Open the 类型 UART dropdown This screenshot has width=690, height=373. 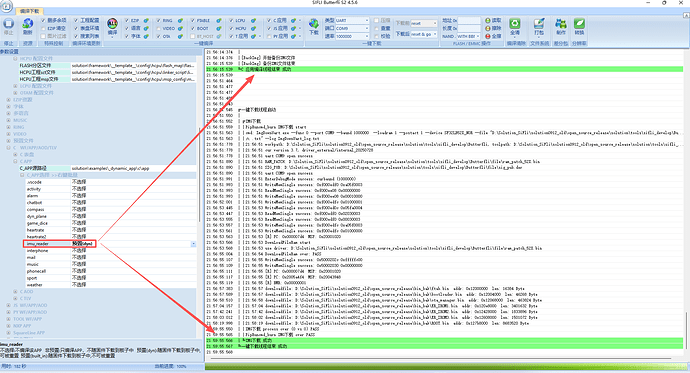pos(367,20)
